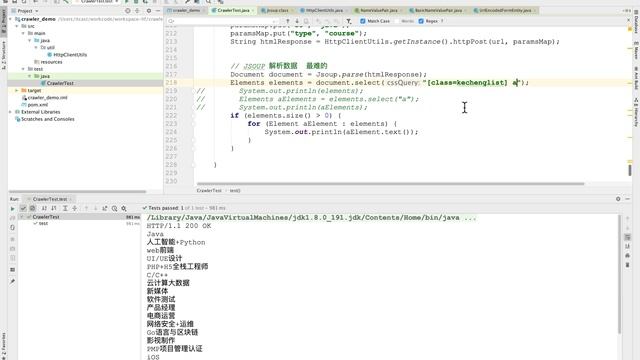The image size is (640, 360).
Task: Switch to the HttpClientUtils.java editor tab
Action: pyautogui.click(x=324, y=10)
